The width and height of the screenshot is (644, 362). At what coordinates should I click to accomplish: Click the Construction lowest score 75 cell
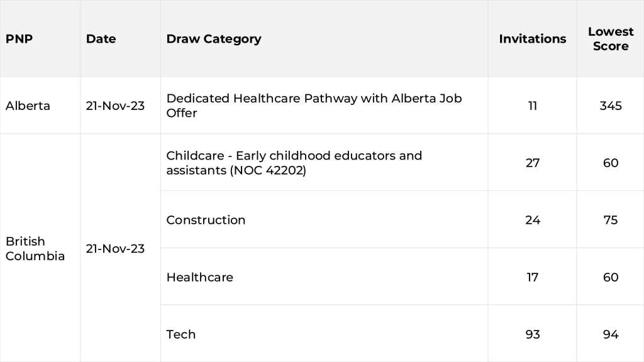610,220
